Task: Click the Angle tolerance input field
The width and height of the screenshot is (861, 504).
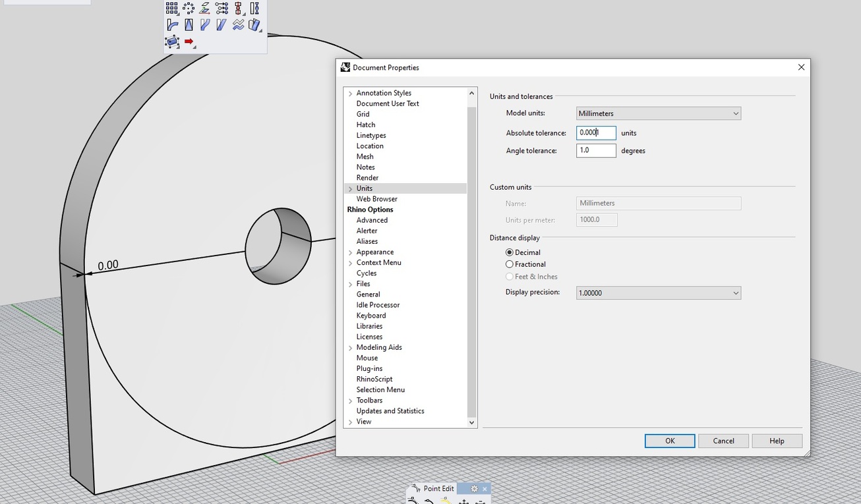Action: [x=595, y=151]
